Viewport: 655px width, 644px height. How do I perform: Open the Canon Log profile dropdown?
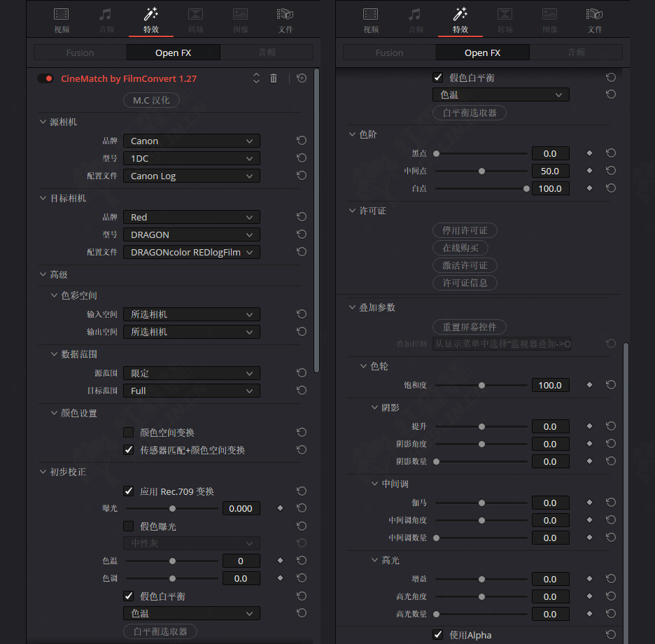(191, 176)
